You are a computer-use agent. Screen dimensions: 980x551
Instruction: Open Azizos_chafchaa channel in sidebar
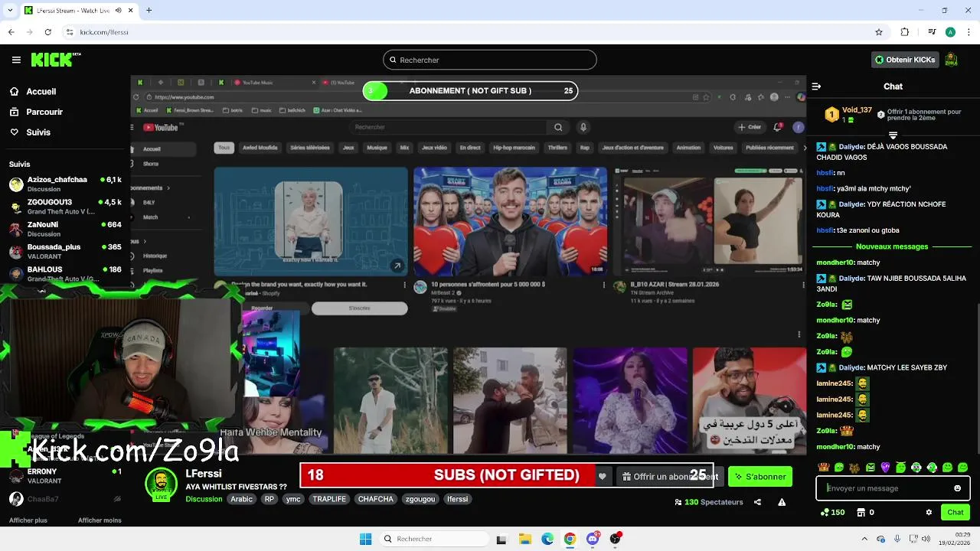tap(64, 184)
